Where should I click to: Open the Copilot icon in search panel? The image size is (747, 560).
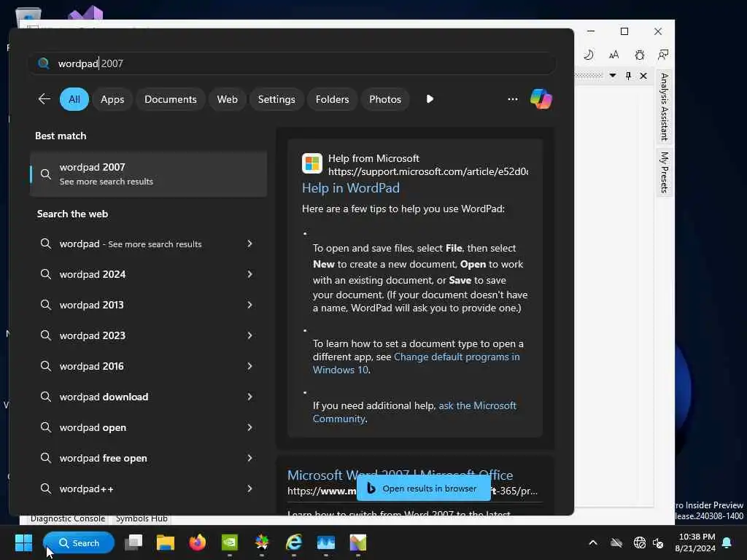point(541,99)
